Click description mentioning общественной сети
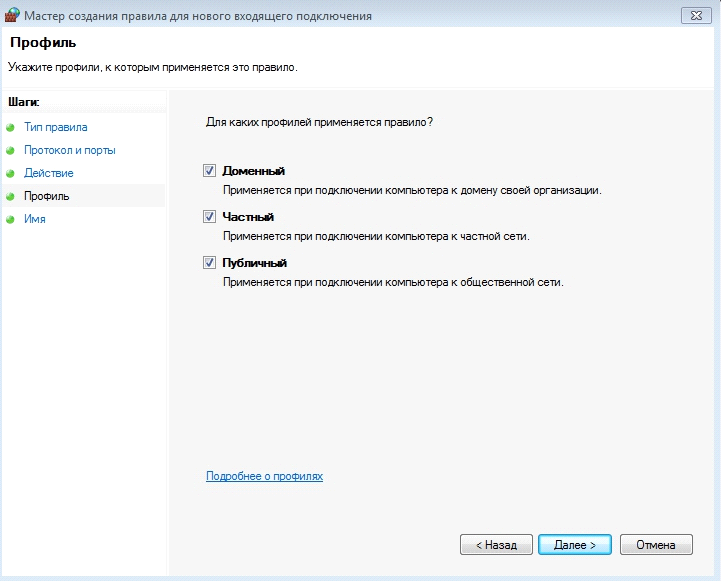The height and width of the screenshot is (581, 721). [393, 282]
